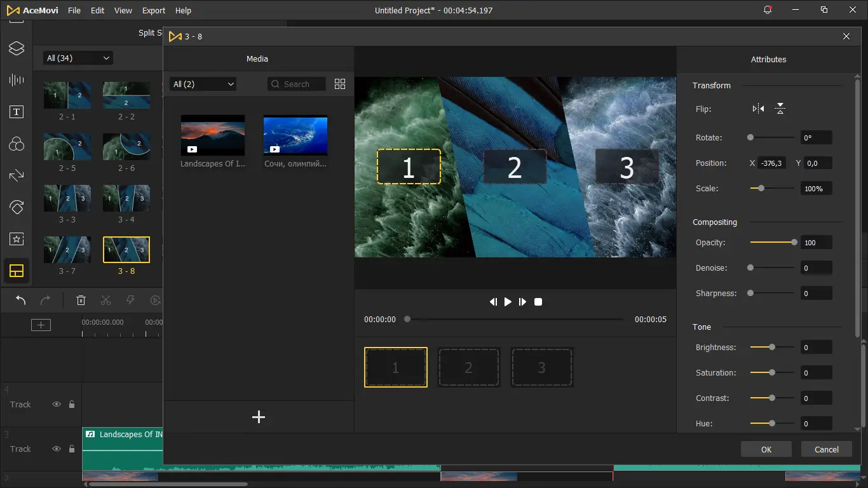Open the star Effects panel in sidebar
This screenshot has height=488, width=868.
tap(17, 239)
